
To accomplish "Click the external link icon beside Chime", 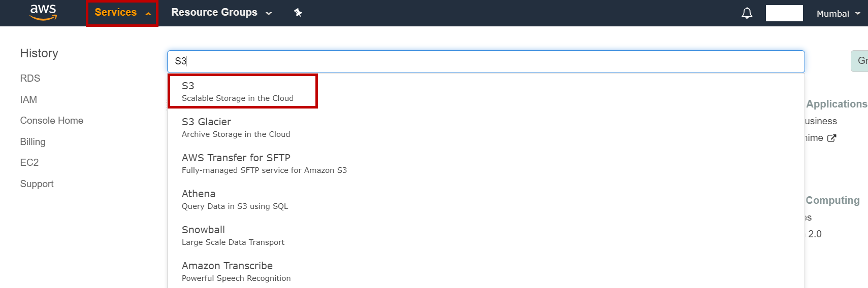I will click(x=831, y=138).
